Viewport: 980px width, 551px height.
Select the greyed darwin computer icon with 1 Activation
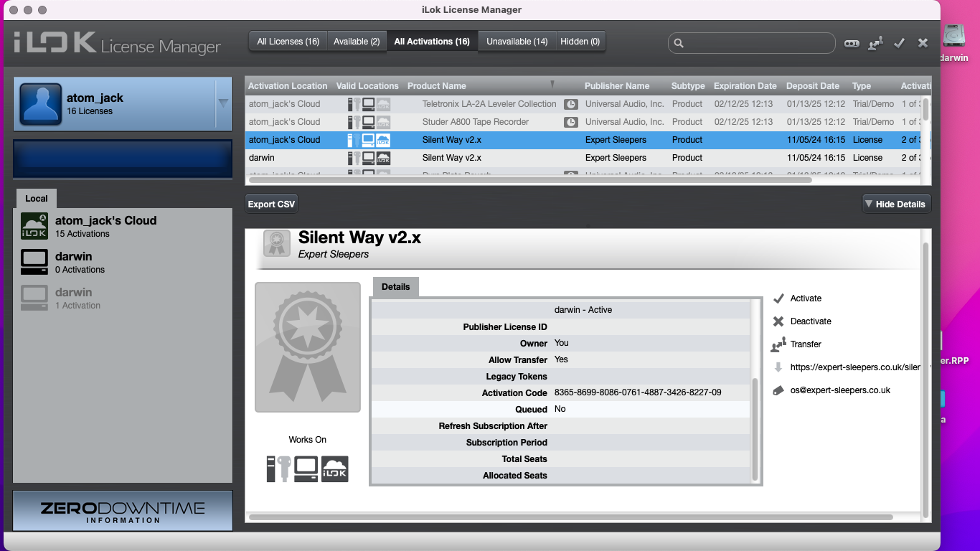[x=34, y=298]
